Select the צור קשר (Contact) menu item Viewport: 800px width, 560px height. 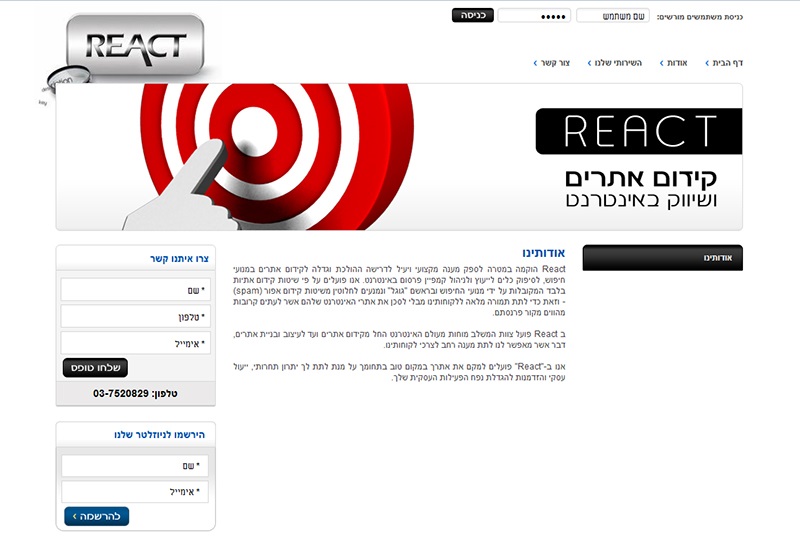point(551,63)
